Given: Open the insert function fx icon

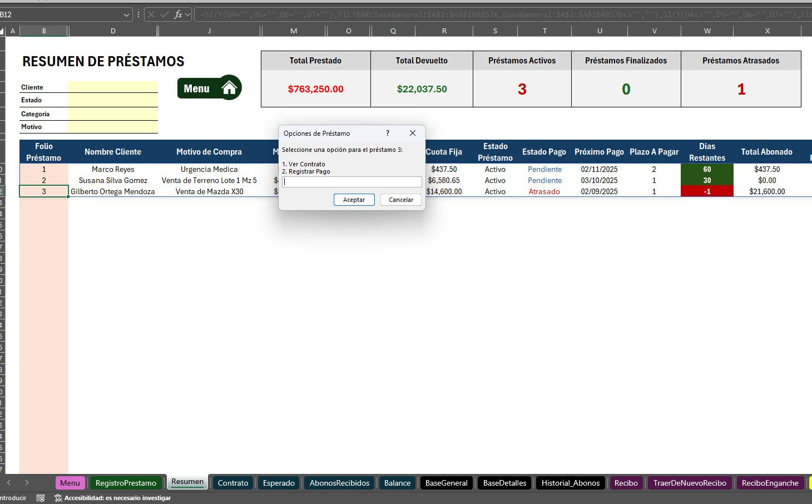Looking at the screenshot, I should point(178,14).
